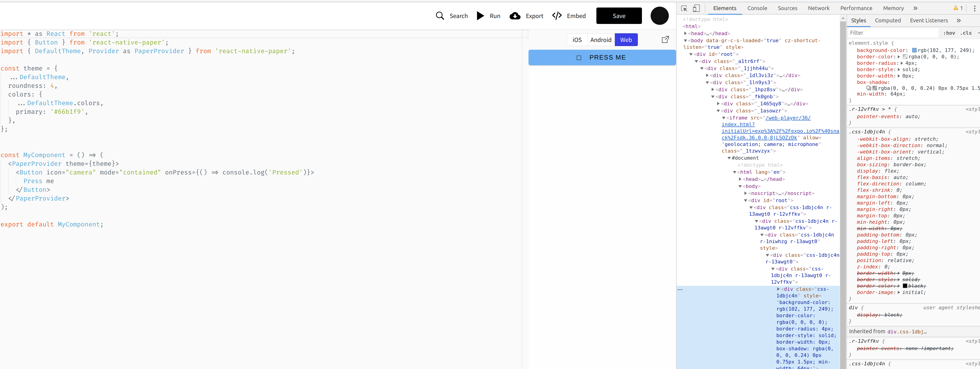Open the Computed styles tab

pos(888,20)
